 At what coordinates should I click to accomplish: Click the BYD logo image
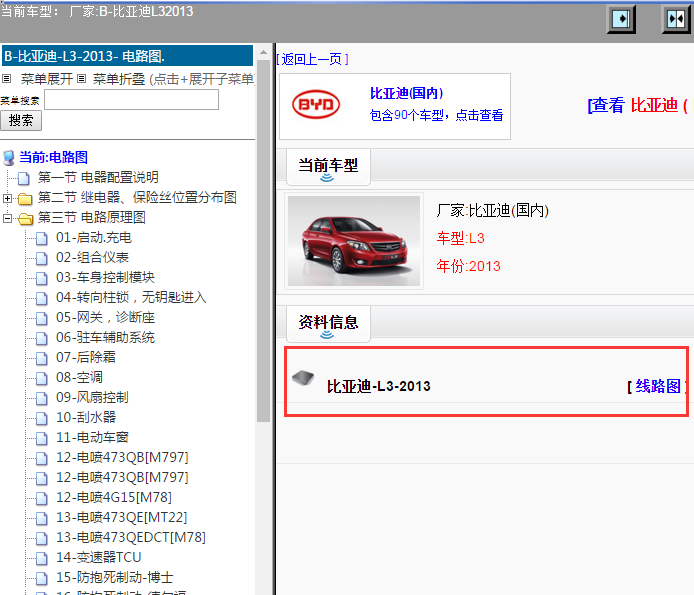click(x=316, y=104)
